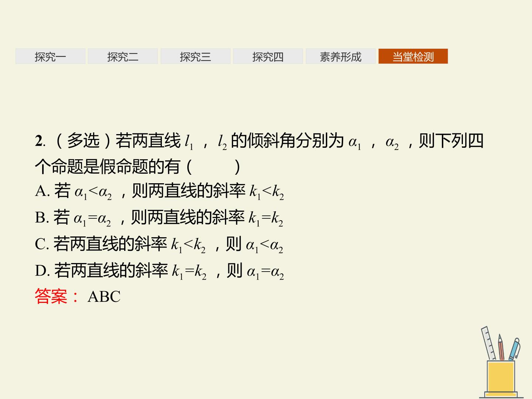Switch to the 探究二 tab
This screenshot has height=399, width=532.
coord(123,56)
